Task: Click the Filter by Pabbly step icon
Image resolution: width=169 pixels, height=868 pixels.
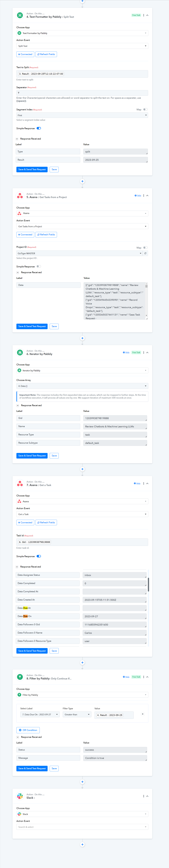Action: (x=20, y=677)
